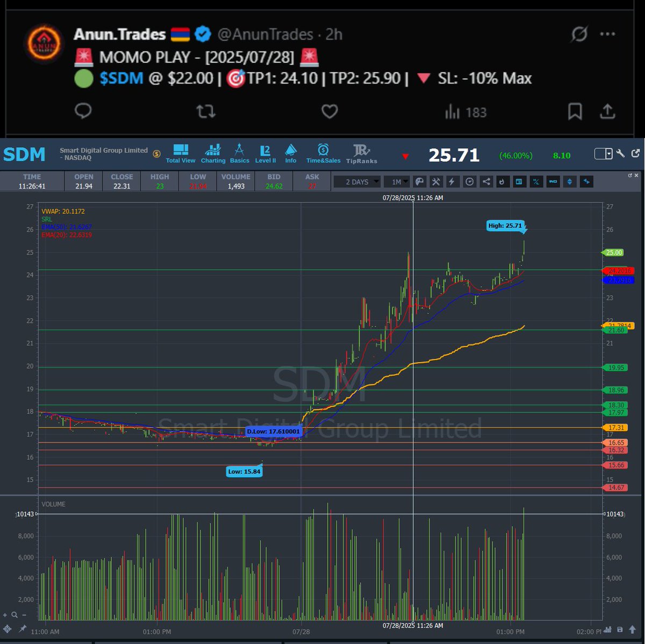Select the 14.67 red level tag
Image resolution: width=645 pixels, height=644 pixels.
[616, 488]
